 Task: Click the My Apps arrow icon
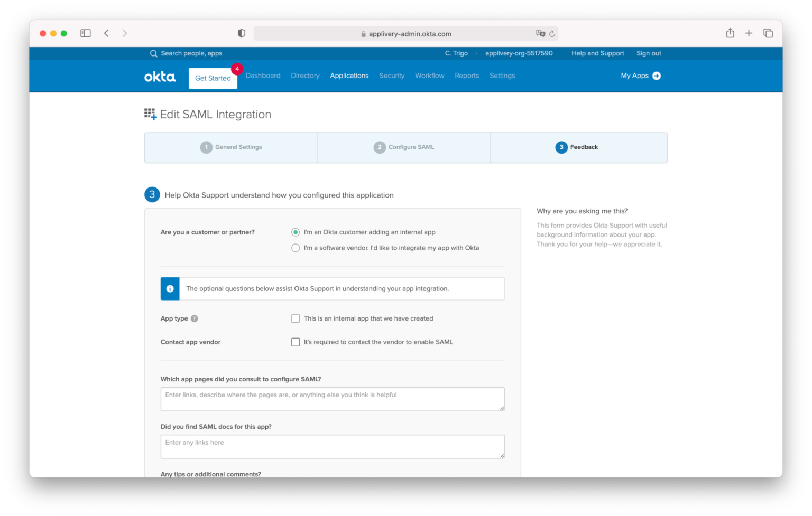657,76
